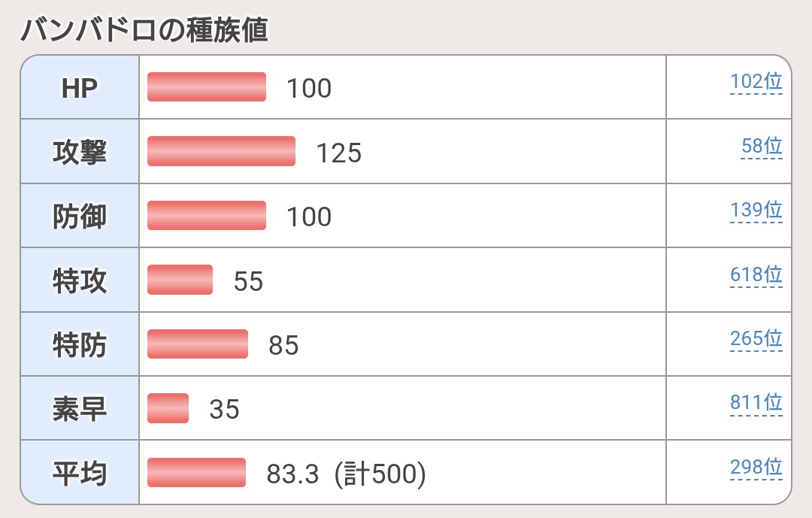Select the red 防御 stat bar

click(x=207, y=215)
